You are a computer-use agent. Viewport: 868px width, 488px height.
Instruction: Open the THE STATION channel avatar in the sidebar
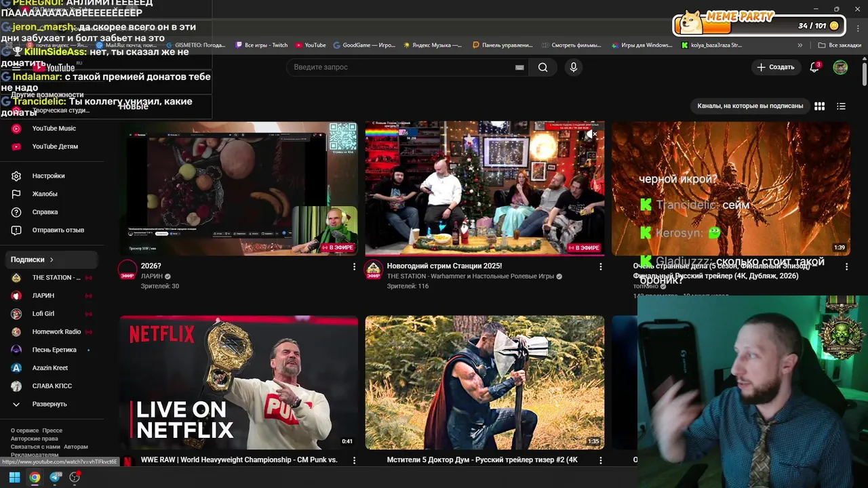(x=16, y=277)
